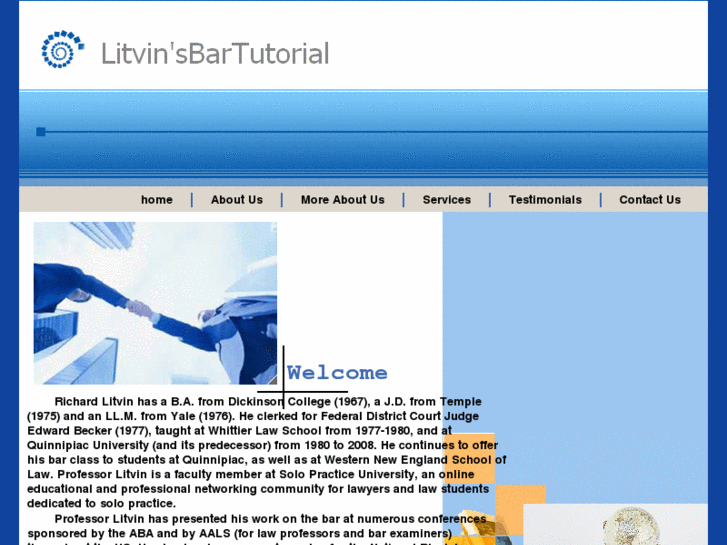The image size is (727, 545).
Task: Open the home navigation link
Action: [x=157, y=199]
